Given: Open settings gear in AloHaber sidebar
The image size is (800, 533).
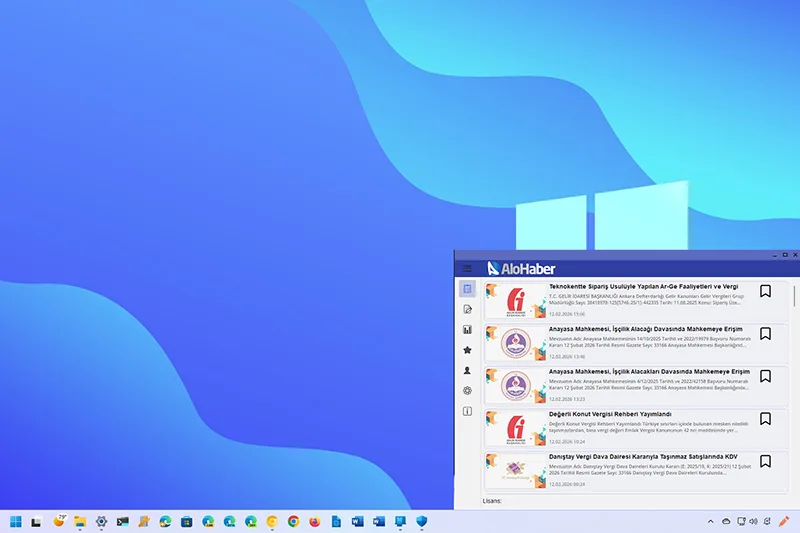Looking at the screenshot, I should click(467, 391).
